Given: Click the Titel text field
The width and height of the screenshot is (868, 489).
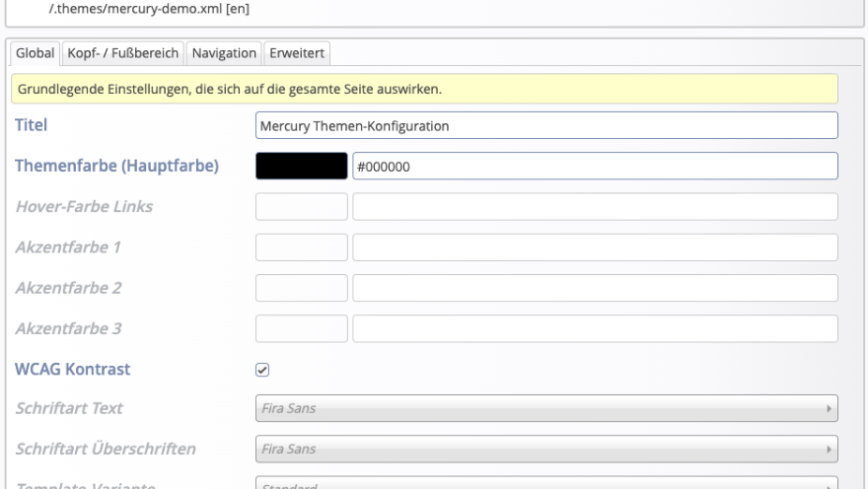Looking at the screenshot, I should [545, 126].
